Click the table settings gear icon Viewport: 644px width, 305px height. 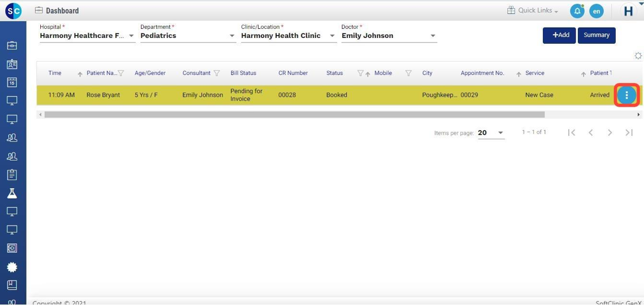coord(638,56)
